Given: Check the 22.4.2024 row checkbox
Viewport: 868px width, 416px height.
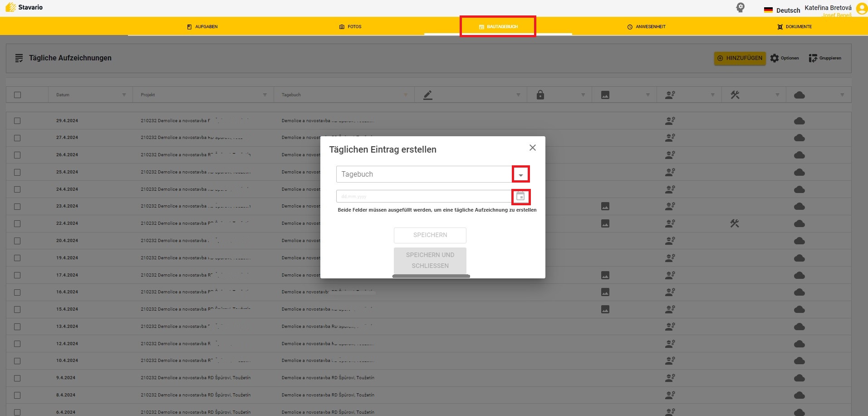Looking at the screenshot, I should pos(17,223).
